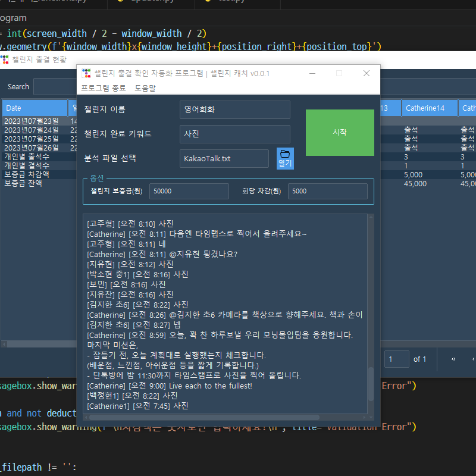Screen dimensions: 476x476
Task: Click the Search box in attendance window
Action: coord(54,87)
